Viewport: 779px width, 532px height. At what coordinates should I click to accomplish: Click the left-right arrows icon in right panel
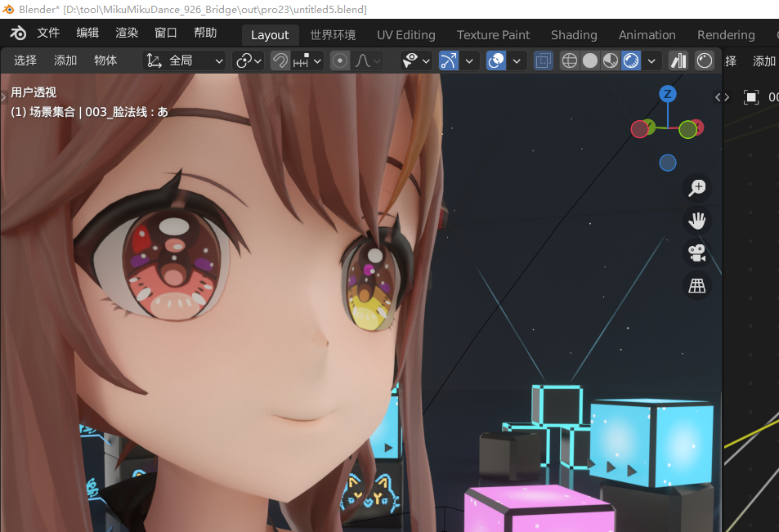tap(722, 97)
